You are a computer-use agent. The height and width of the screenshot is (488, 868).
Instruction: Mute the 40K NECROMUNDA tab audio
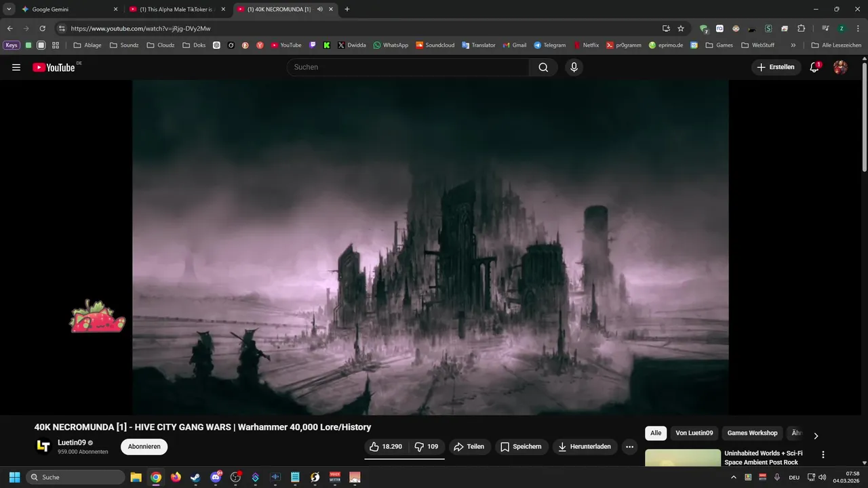pyautogui.click(x=320, y=9)
